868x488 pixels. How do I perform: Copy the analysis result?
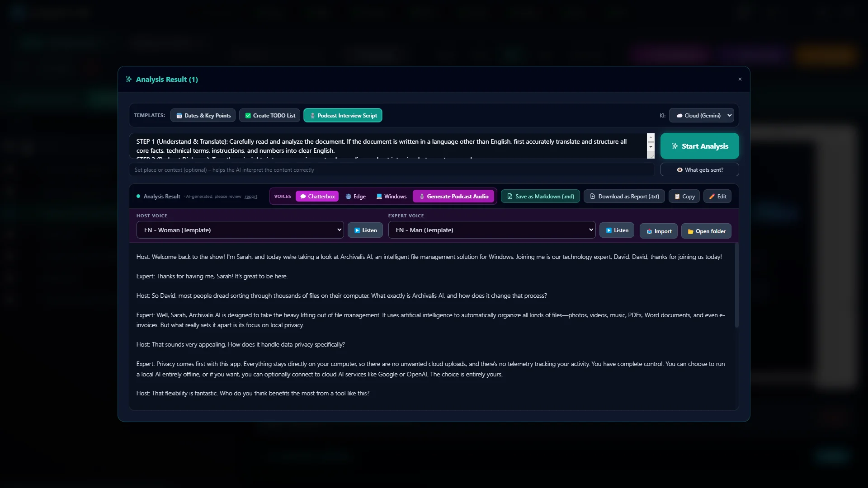tap(684, 197)
